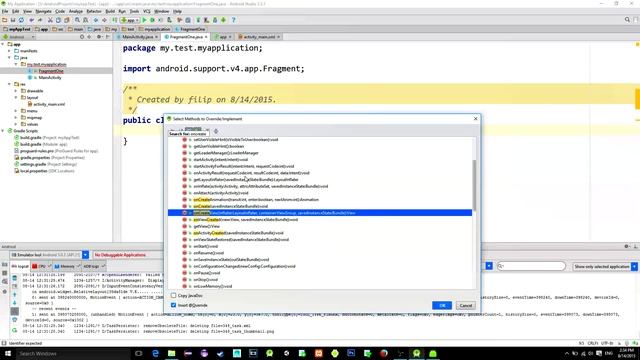Image resolution: width=640 pixels, height=360 pixels.
Task: Click the Search Everywhere magnifier at top right
Action: pos(627,20)
